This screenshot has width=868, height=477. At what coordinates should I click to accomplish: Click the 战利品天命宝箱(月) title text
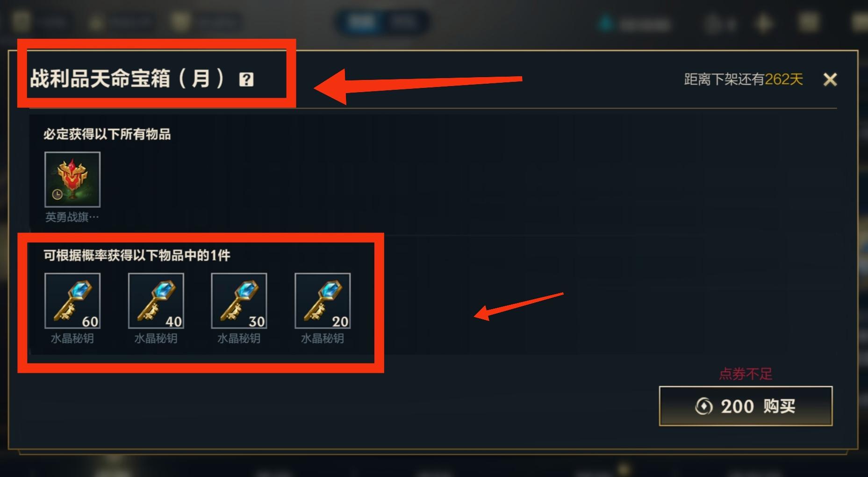click(x=128, y=79)
